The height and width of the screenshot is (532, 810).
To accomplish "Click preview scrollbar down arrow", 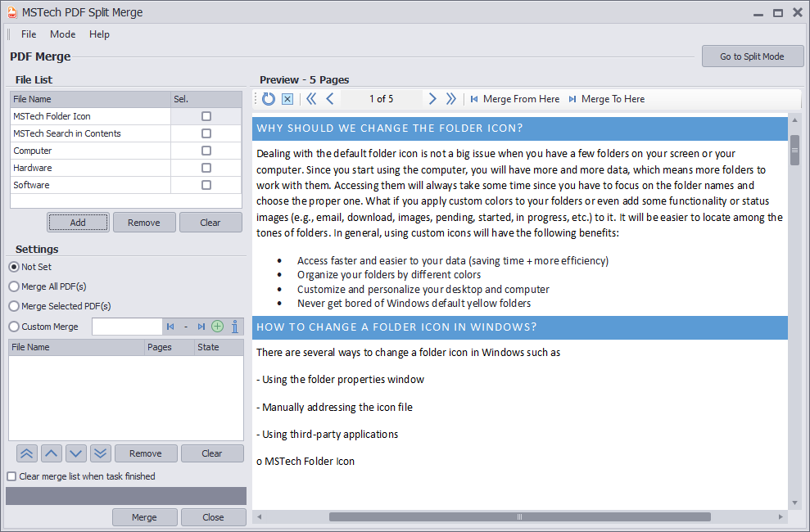I will point(794,503).
